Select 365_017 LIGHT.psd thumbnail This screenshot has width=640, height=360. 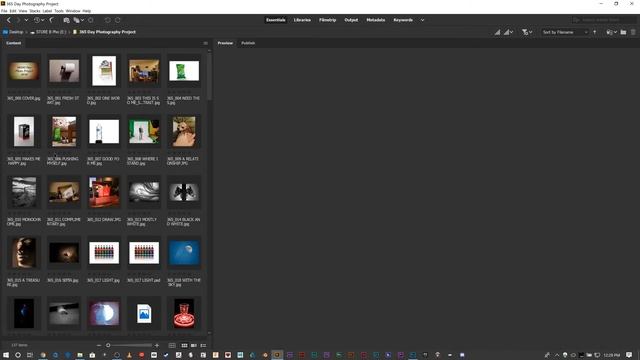click(x=144, y=253)
